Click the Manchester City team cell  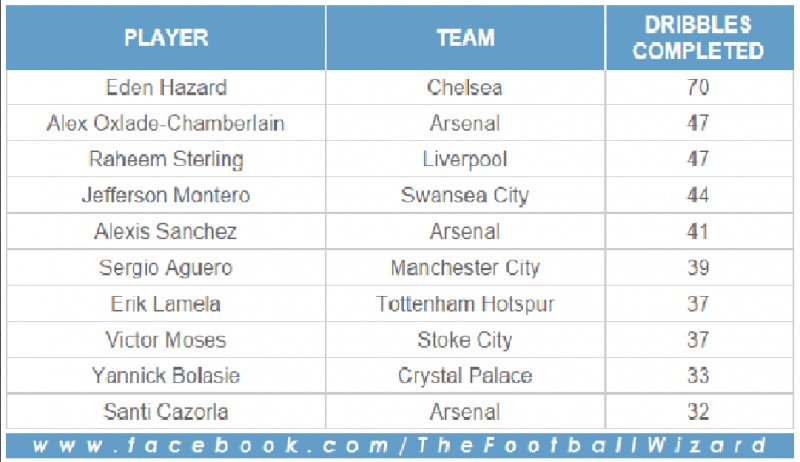pyautogui.click(x=465, y=268)
